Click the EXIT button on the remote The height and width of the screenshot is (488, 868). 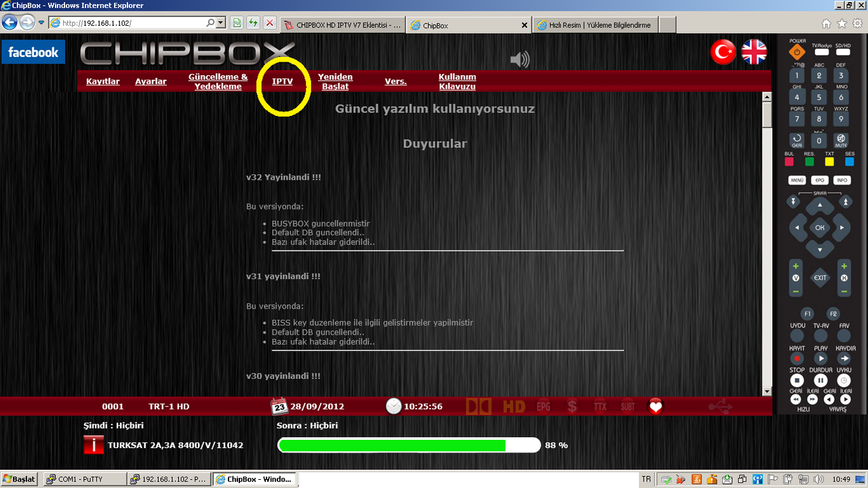point(820,277)
